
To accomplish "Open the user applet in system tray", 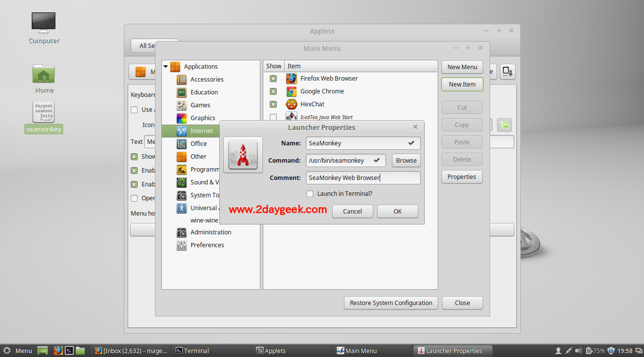I will [558, 351].
